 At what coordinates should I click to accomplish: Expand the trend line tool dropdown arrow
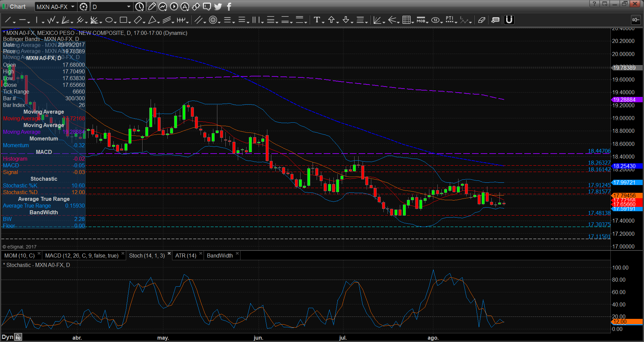click(x=14, y=22)
